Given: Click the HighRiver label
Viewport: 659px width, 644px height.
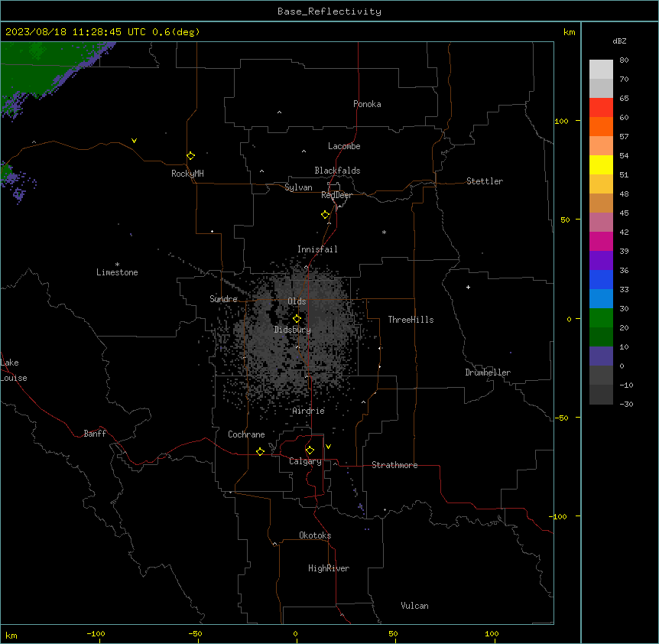Looking at the screenshot, I should 329,568.
